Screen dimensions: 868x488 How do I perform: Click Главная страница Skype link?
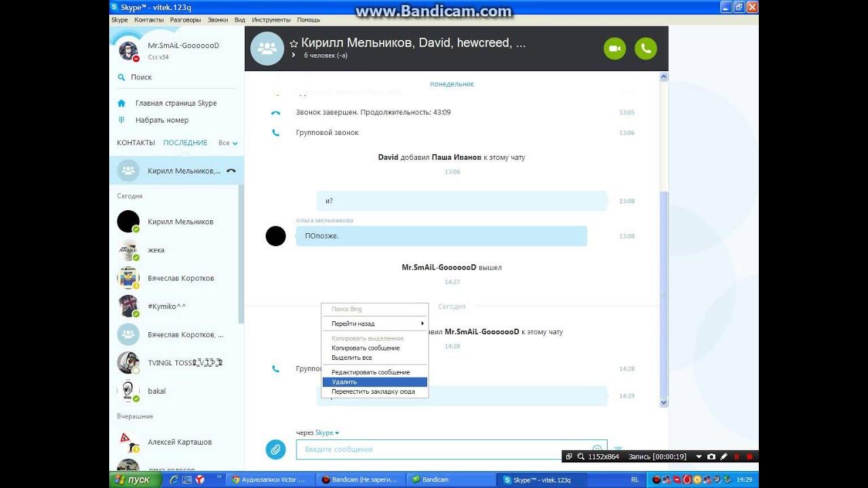point(176,104)
